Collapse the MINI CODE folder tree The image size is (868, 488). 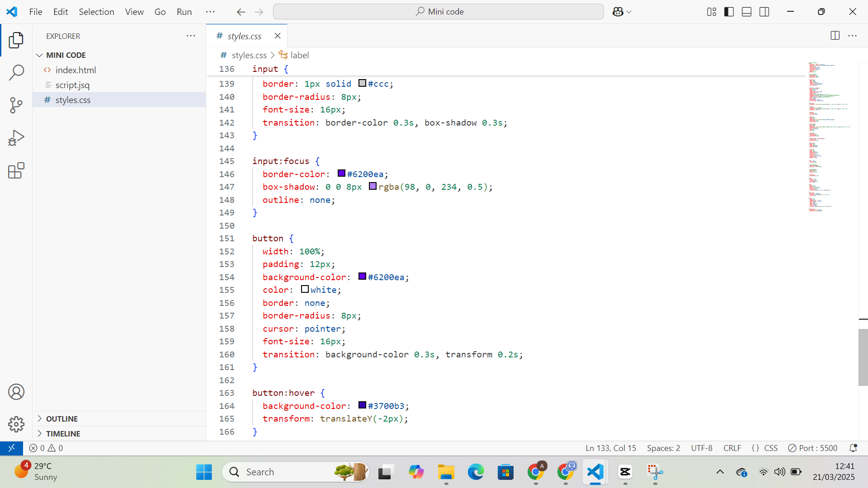[x=40, y=55]
